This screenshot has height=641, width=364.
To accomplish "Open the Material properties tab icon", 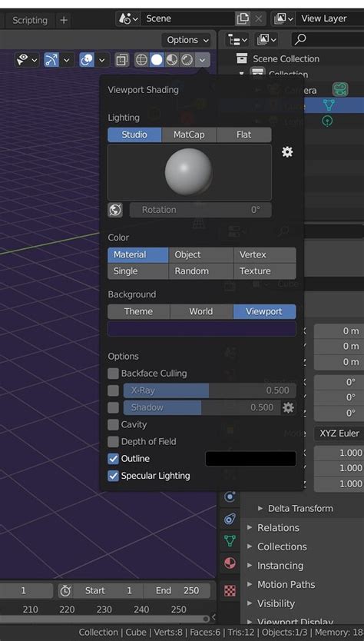I will pyautogui.click(x=230, y=563).
